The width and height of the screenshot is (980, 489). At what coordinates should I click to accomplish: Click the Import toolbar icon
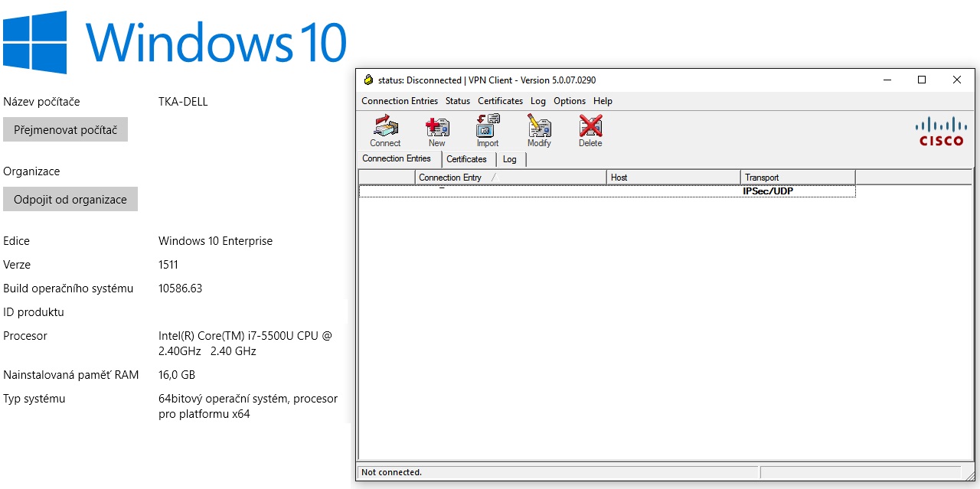488,131
